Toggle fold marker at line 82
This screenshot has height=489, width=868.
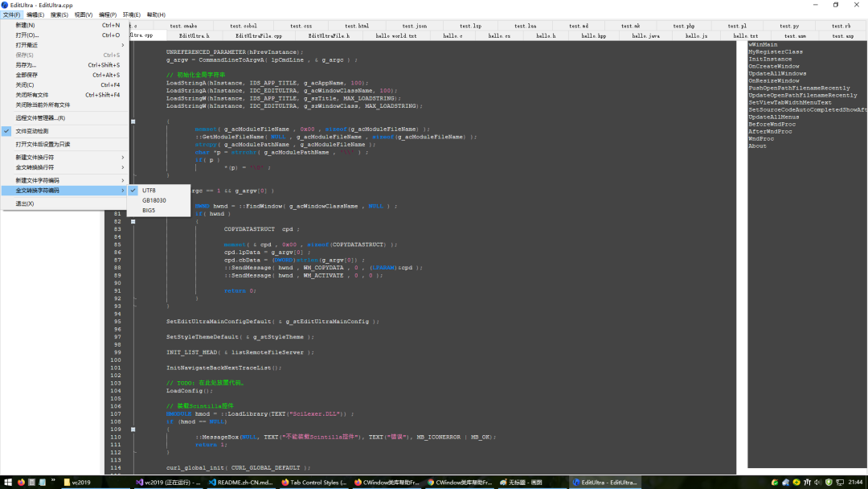click(x=133, y=221)
